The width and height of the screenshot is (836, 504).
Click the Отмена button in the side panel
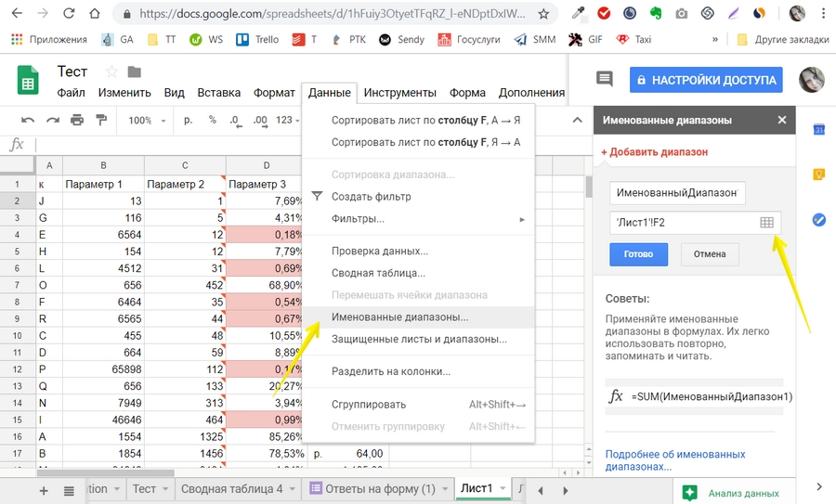coord(710,254)
